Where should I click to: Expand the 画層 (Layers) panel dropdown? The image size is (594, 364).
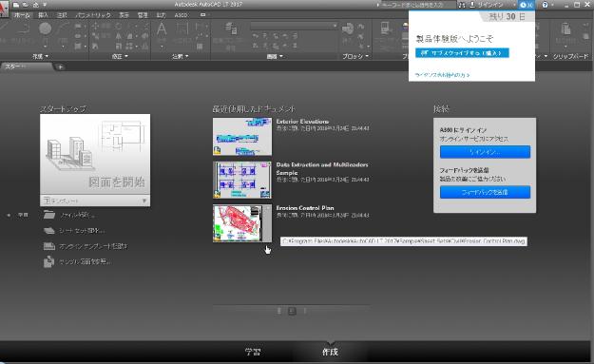point(275,56)
